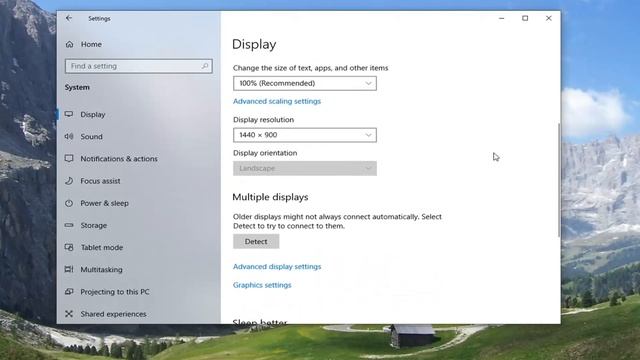Click the Display page heading
The width and height of the screenshot is (640, 360).
tap(254, 44)
